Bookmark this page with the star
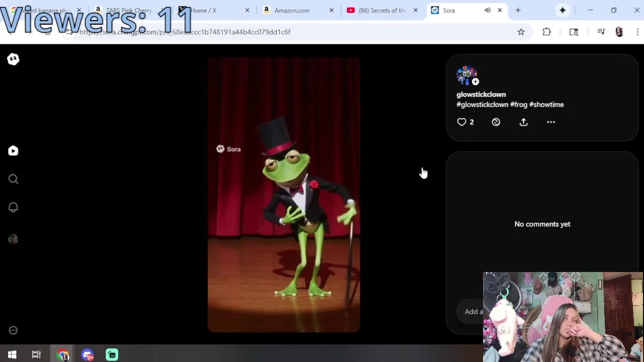This screenshot has width=644, height=362. [521, 32]
